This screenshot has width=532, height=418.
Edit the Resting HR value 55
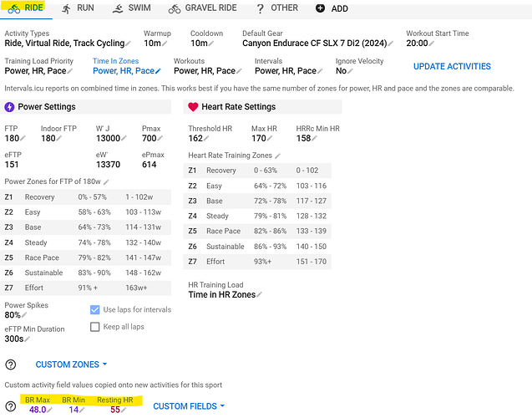[115, 410]
